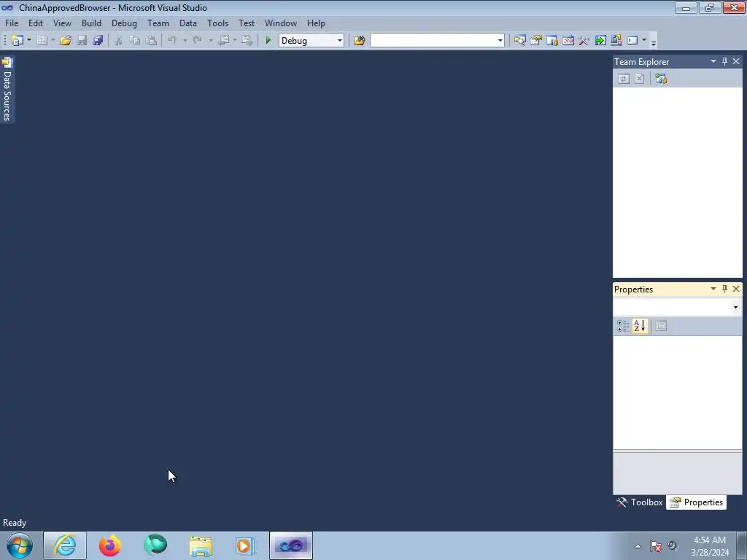Click the Cut scissors icon
This screenshot has width=747, height=560.
pyautogui.click(x=119, y=41)
